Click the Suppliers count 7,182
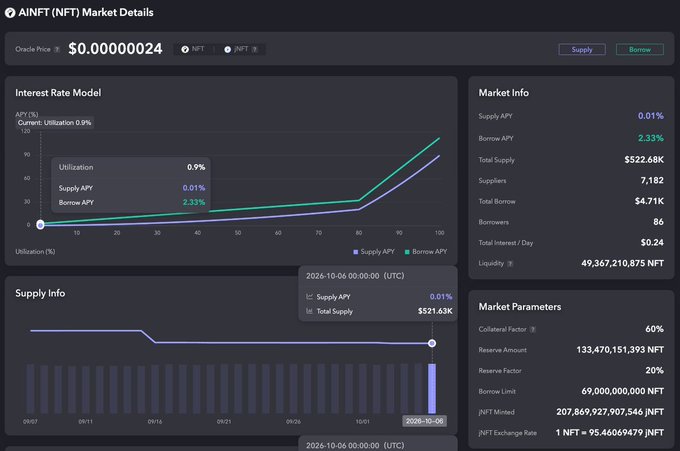 click(x=652, y=180)
